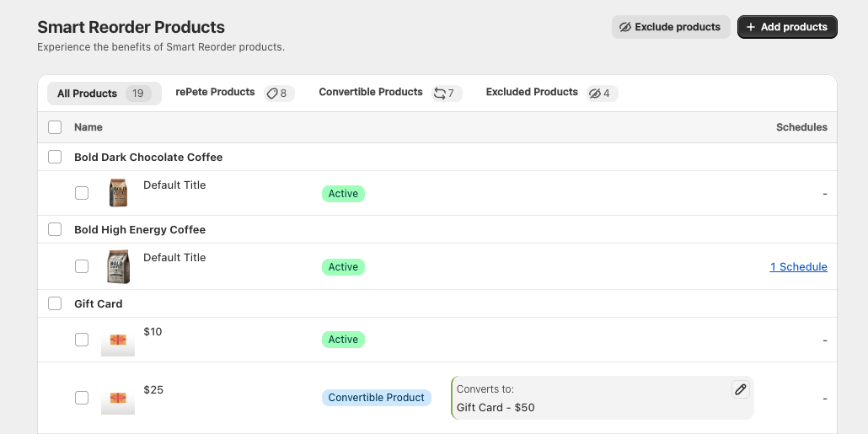
Task: Open the $25 gift card thumbnail
Action: 118,398
